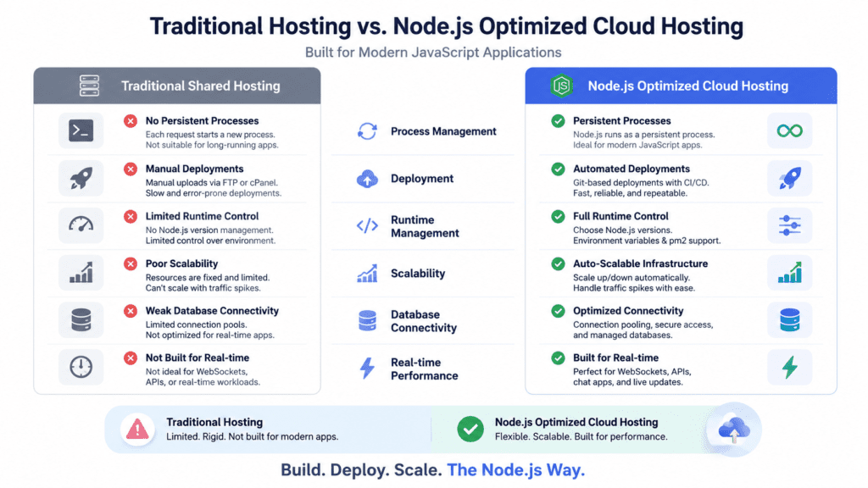Click the red X beside Not Built for Real-time
Screen dimensions: 868x488
coord(131,358)
